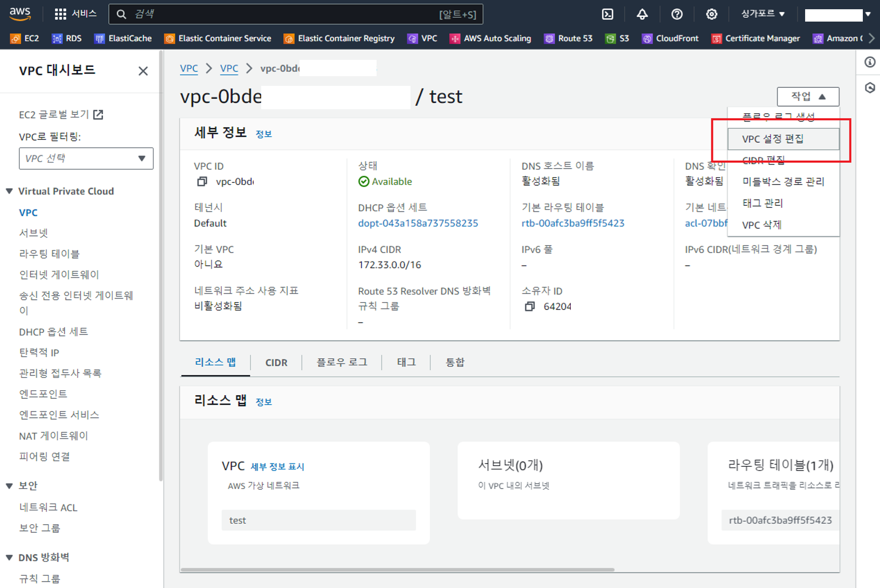Switch to the CIDR tab

pos(276,362)
